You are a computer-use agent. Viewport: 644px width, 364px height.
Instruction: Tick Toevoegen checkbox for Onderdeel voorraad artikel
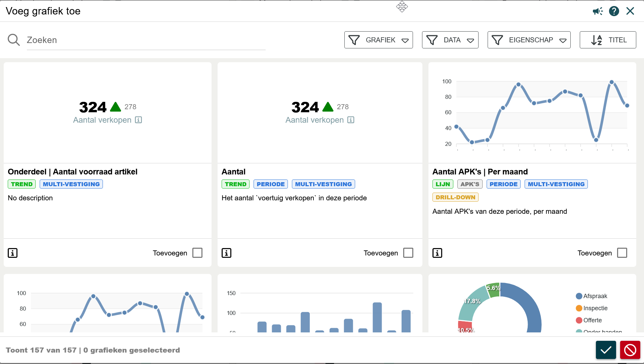coord(197,253)
